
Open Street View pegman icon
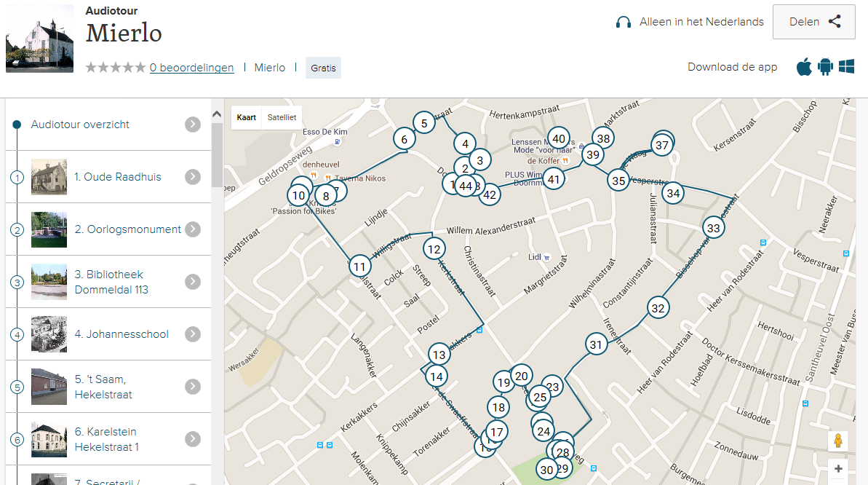[838, 441]
